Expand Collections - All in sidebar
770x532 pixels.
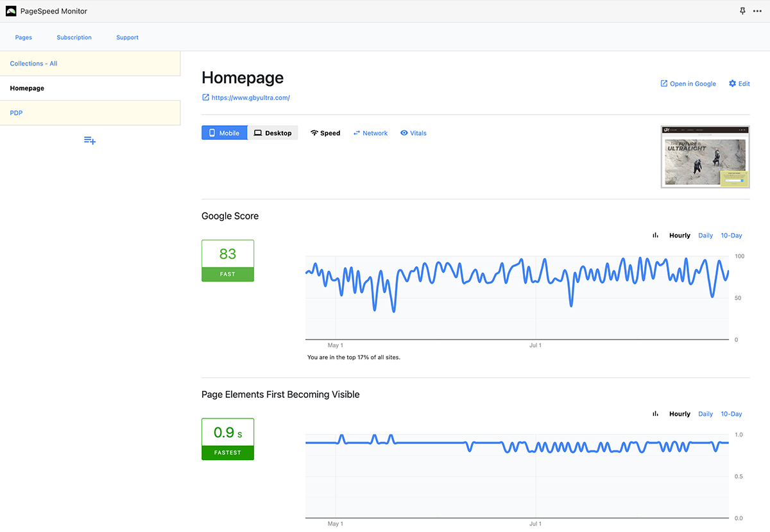tap(33, 64)
